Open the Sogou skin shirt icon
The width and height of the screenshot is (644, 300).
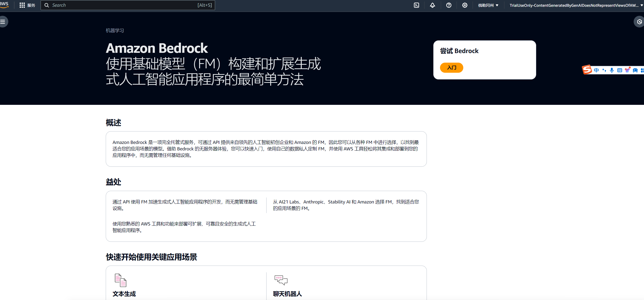(x=627, y=70)
